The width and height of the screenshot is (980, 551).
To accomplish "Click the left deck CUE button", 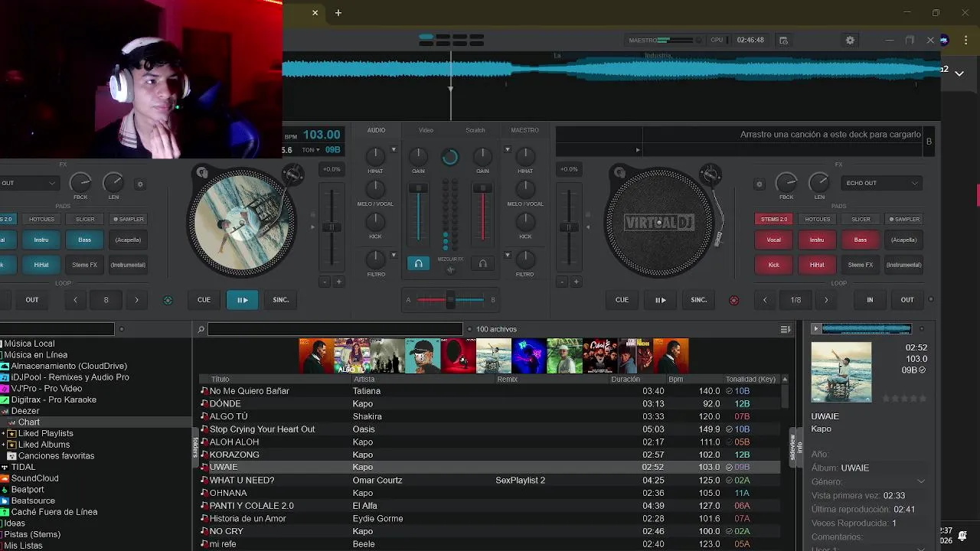I will coord(204,300).
